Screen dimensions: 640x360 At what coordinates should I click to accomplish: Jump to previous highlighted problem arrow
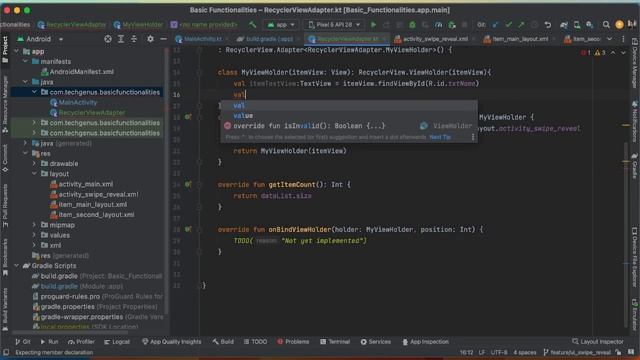pyautogui.click(x=613, y=53)
